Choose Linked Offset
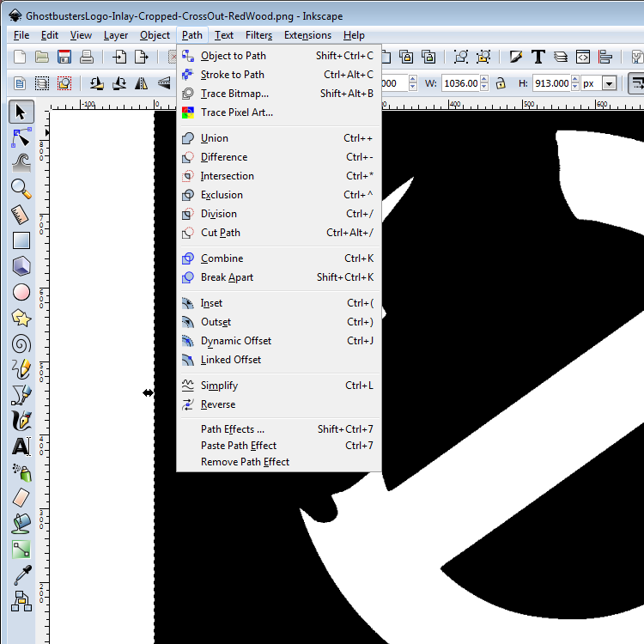644x644 pixels. 278,360
